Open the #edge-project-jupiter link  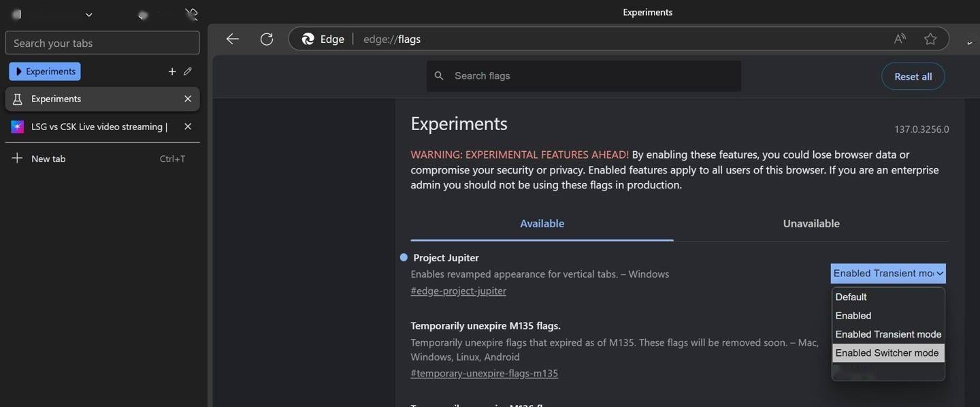(x=458, y=291)
